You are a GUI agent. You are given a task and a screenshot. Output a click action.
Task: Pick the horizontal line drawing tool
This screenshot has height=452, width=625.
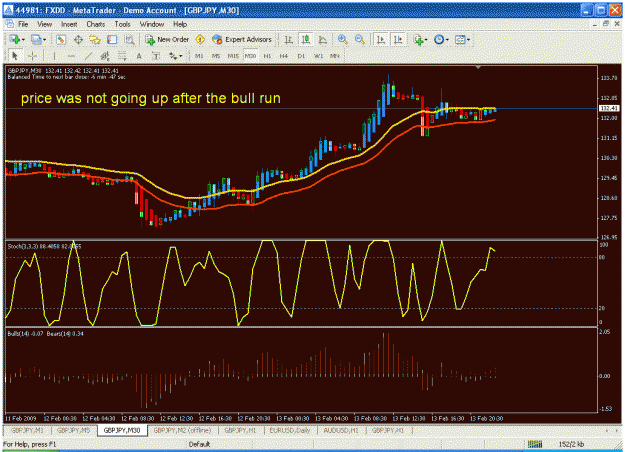(x=71, y=56)
